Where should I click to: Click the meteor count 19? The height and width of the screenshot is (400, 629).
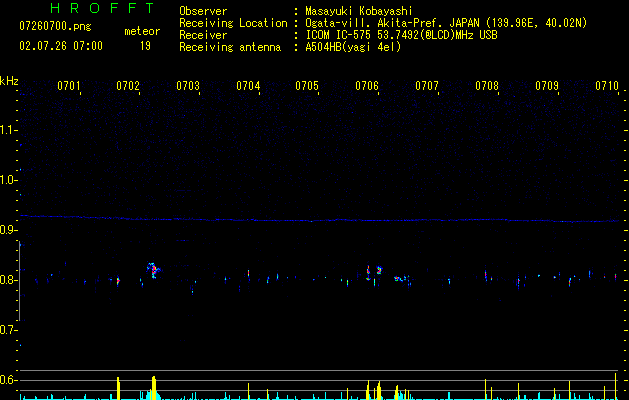[145, 46]
